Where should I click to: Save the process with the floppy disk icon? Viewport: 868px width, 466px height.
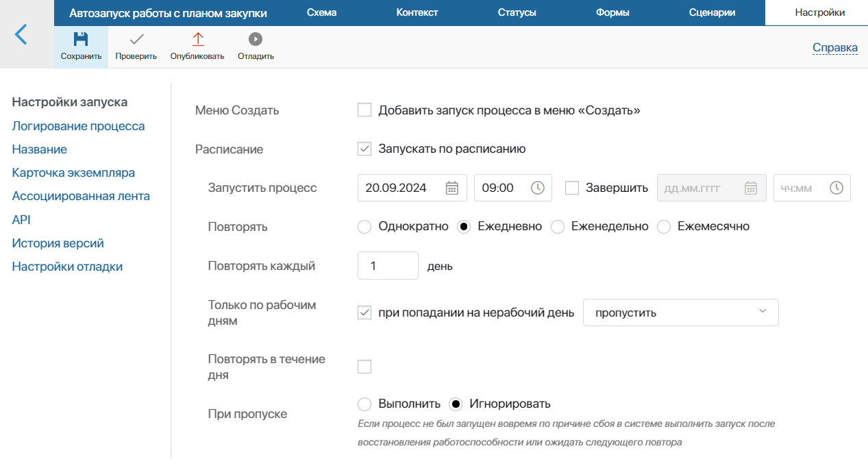(x=81, y=40)
